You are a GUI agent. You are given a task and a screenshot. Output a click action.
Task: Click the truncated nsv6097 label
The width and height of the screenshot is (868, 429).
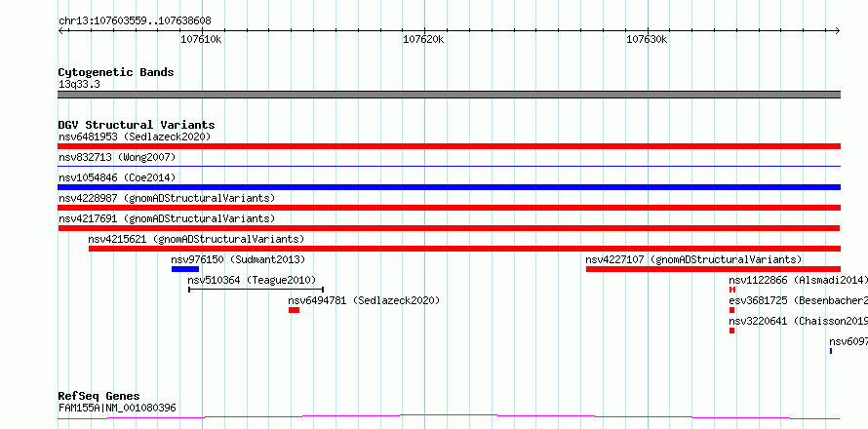pos(848,341)
